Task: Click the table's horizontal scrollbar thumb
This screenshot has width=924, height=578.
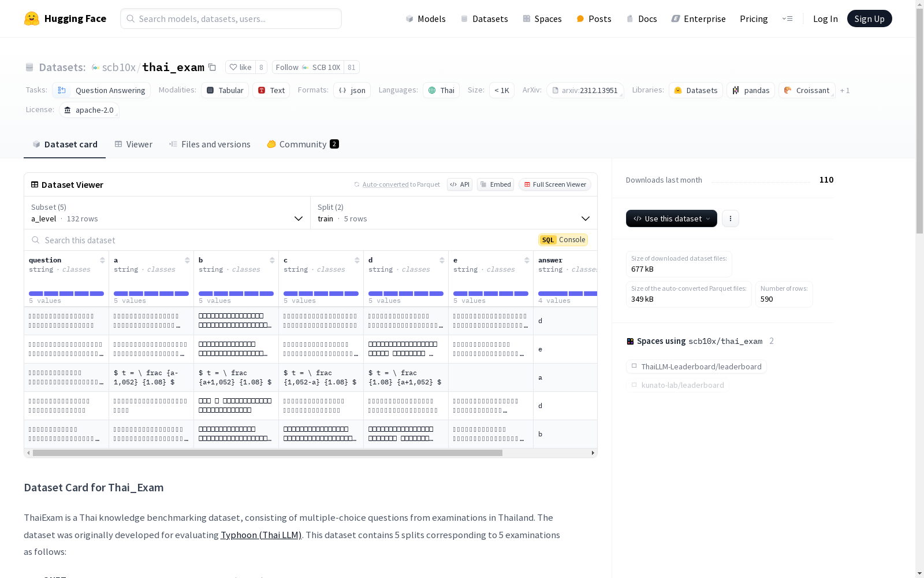Action: [267, 453]
